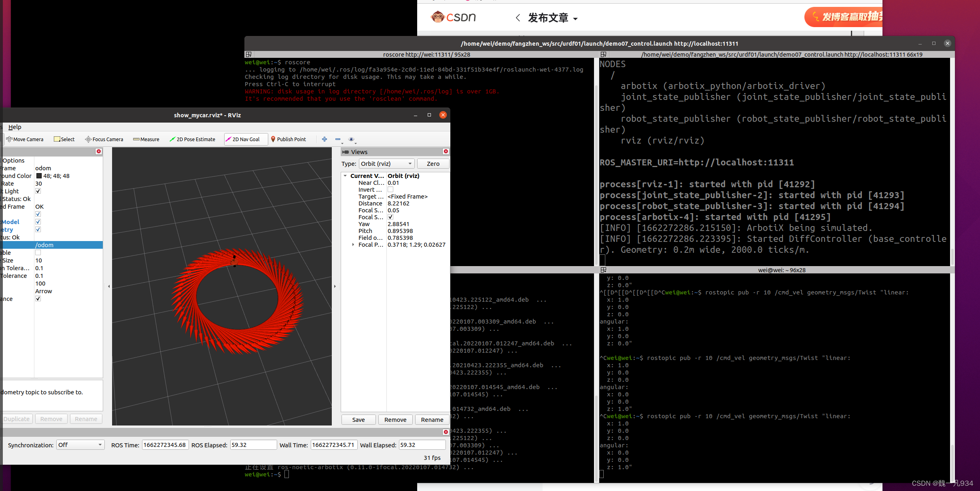The image size is (980, 491).
Task: Click the wei@wei: ~ 96x28 pane title
Action: [x=781, y=270]
